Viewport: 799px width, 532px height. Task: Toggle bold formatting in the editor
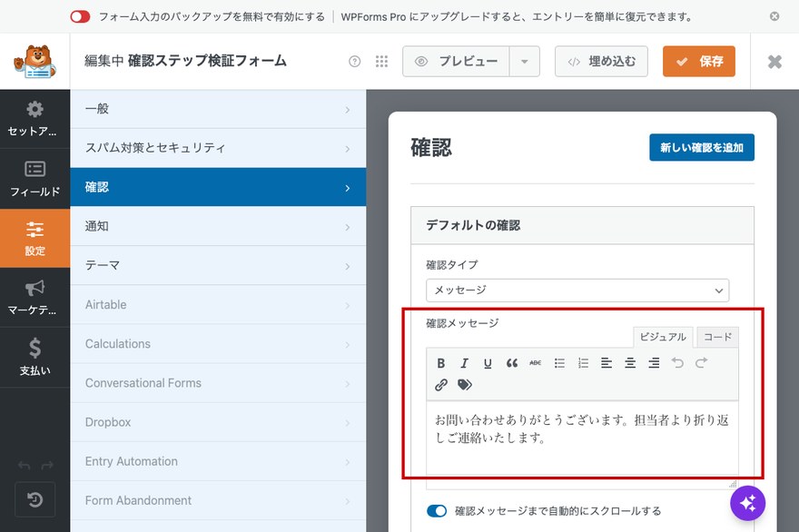click(440, 363)
